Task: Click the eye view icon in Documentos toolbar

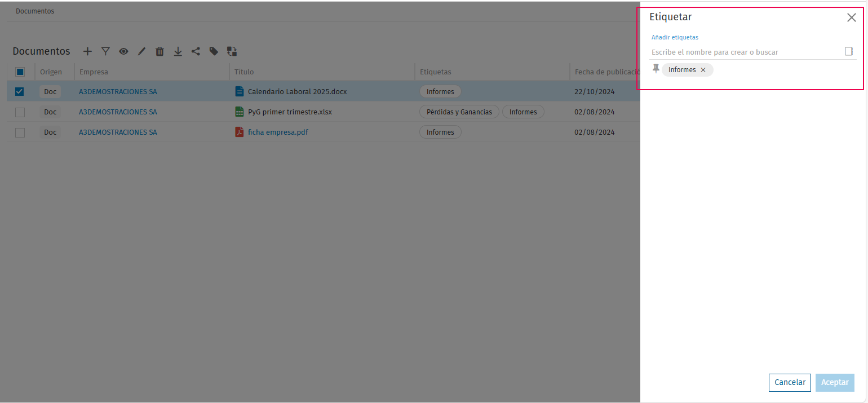Action: pos(123,51)
